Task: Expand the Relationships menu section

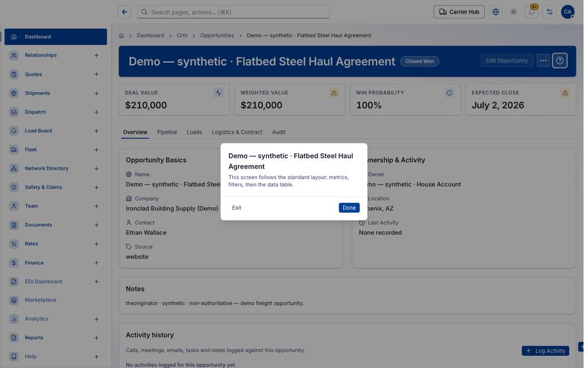Action: coord(96,55)
